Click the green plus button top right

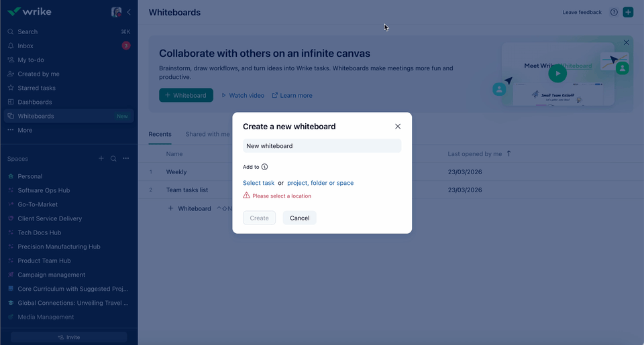628,12
